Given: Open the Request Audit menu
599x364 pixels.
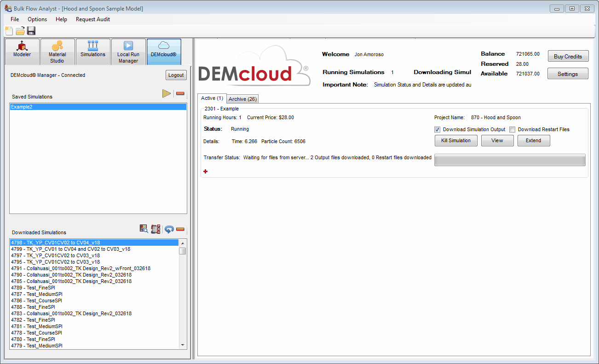Looking at the screenshot, I should pyautogui.click(x=93, y=19).
